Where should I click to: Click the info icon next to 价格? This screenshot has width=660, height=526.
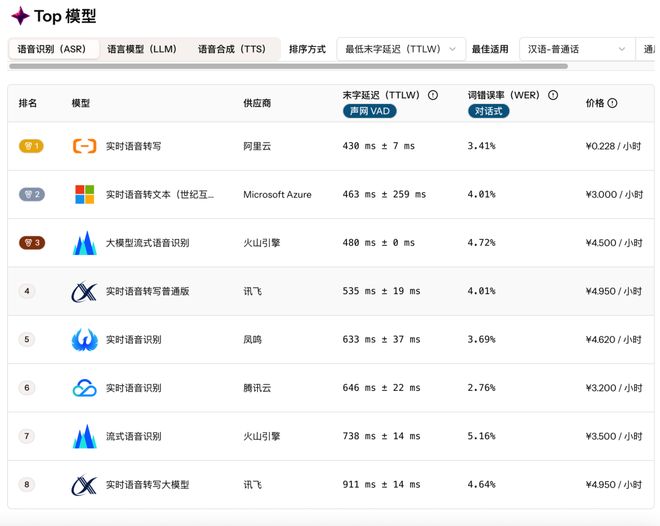pyautogui.click(x=612, y=103)
